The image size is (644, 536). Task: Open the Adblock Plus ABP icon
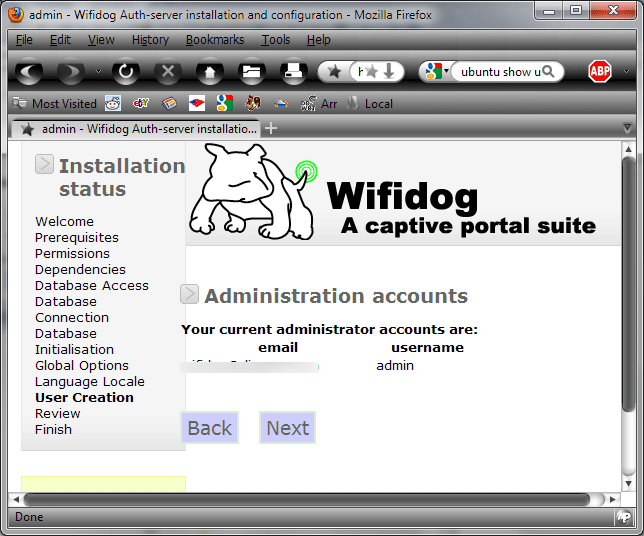(600, 71)
